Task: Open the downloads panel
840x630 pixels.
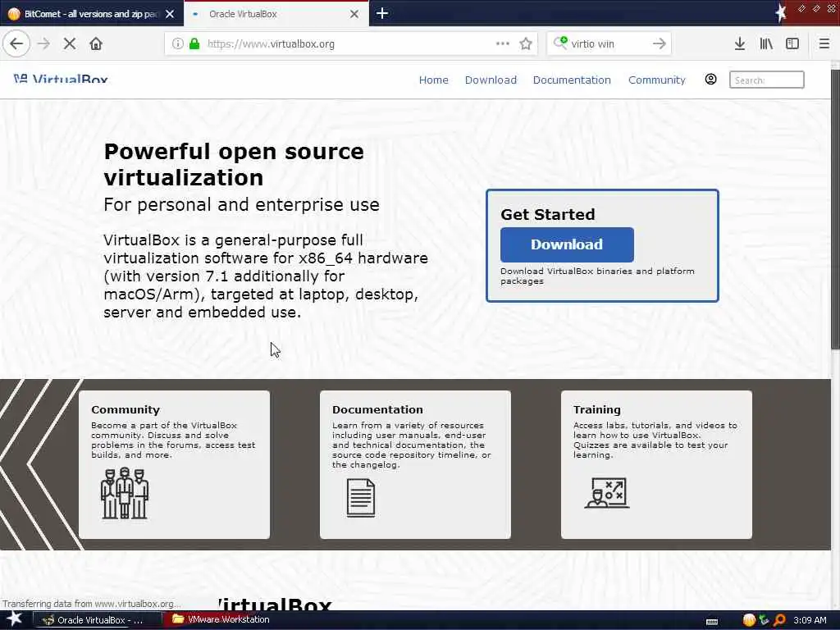Action: click(x=740, y=43)
